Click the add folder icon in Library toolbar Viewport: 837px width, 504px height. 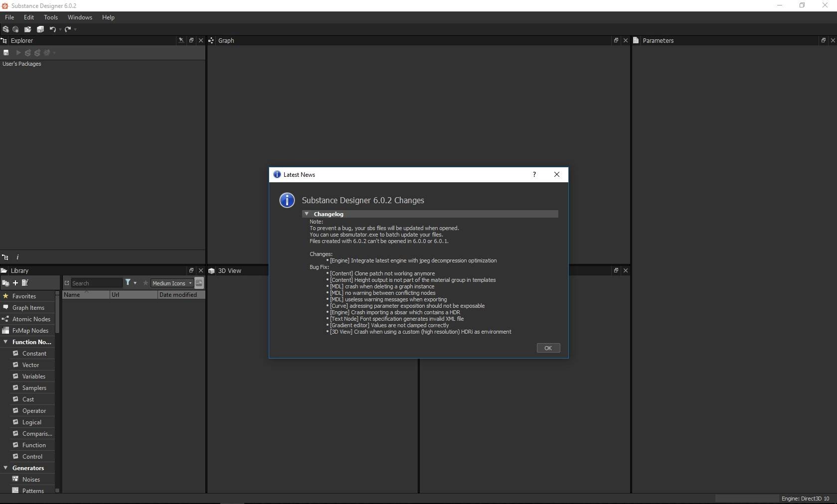(x=5, y=283)
